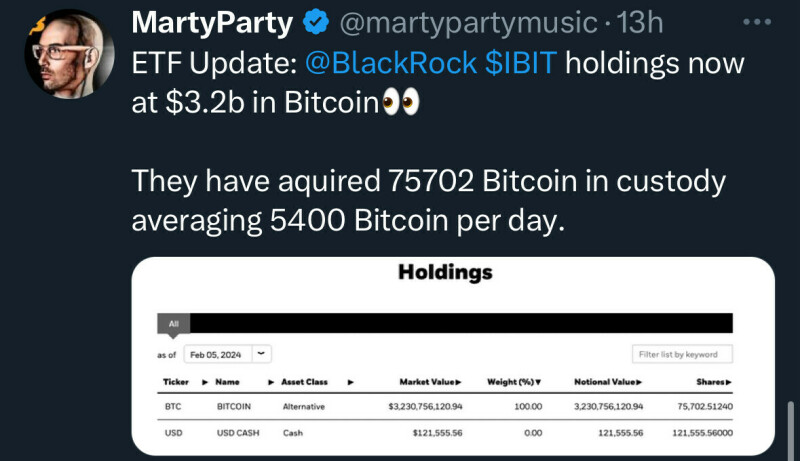Sort holdings by Ticker arrow

click(205, 382)
